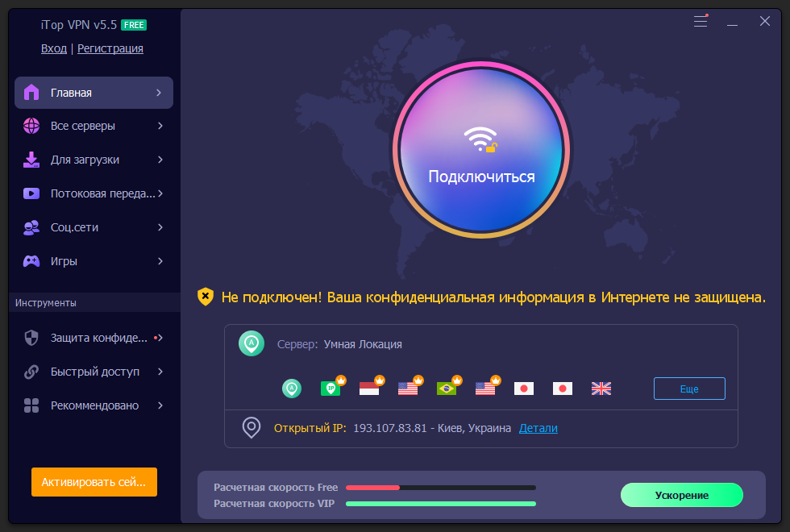
Task: Select the small smart location icon in the flag row
Action: click(292, 389)
